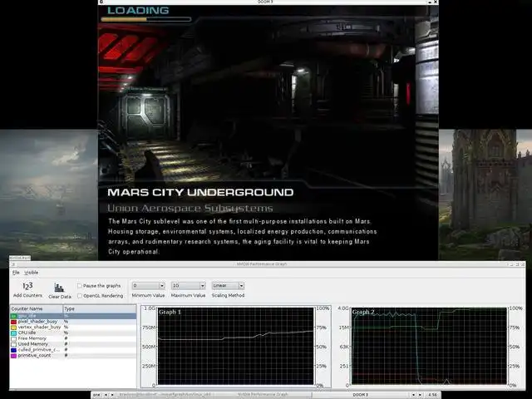Image resolution: width=532 pixels, height=399 pixels.
Task: Click the NVIDIA Performance Graph title bar
Action: 261,264
